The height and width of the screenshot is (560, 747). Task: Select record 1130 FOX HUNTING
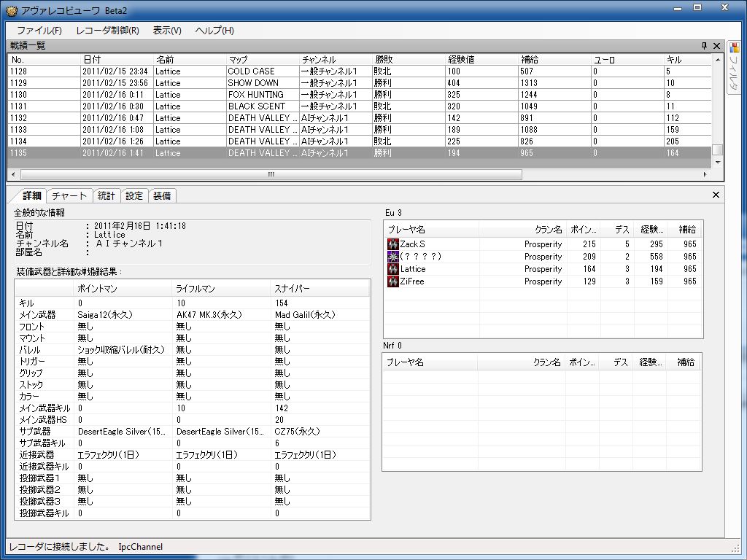(360, 95)
